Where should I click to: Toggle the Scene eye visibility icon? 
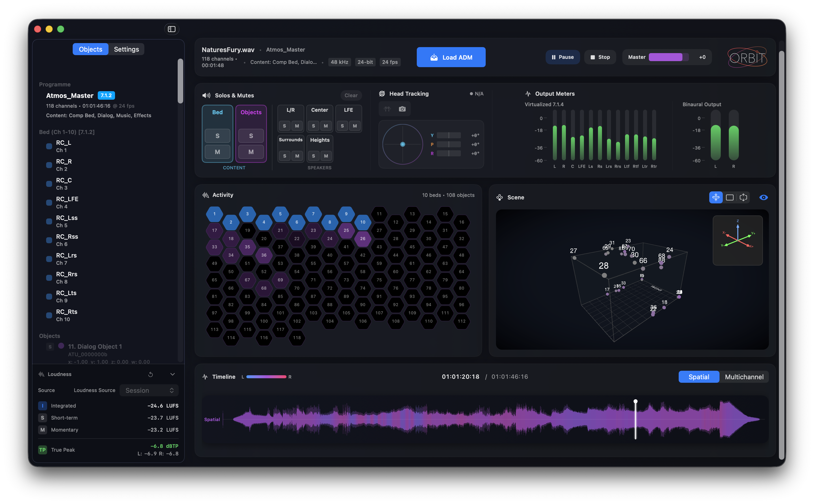tap(764, 197)
